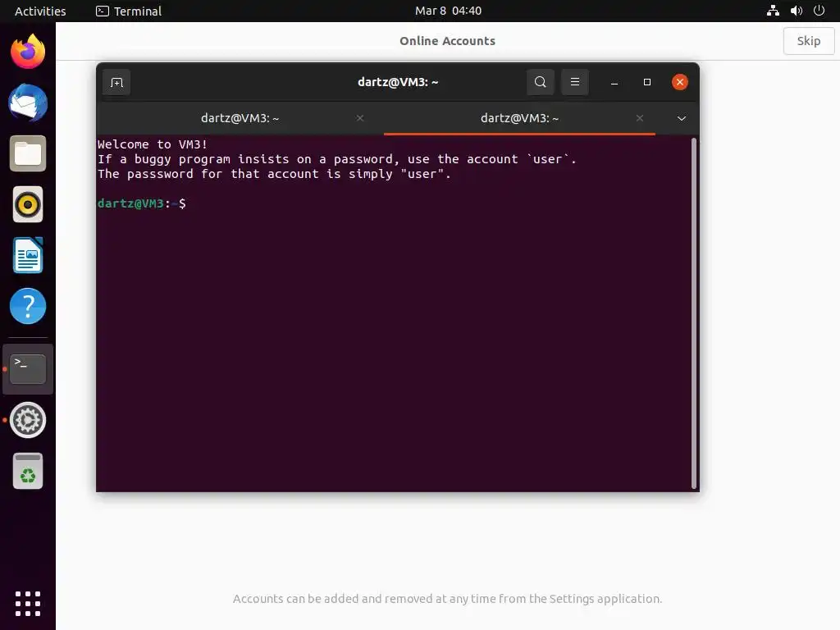Click Skip in Online Accounts window
The height and width of the screenshot is (630, 840).
808,41
